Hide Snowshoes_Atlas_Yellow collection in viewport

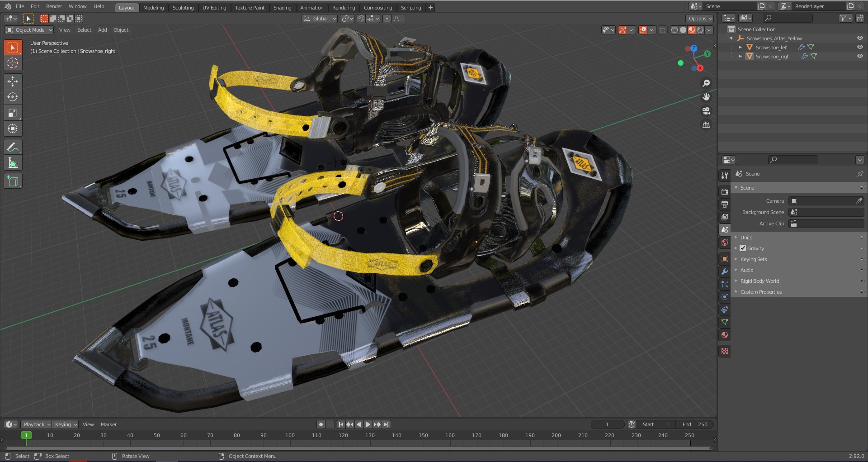(860, 38)
